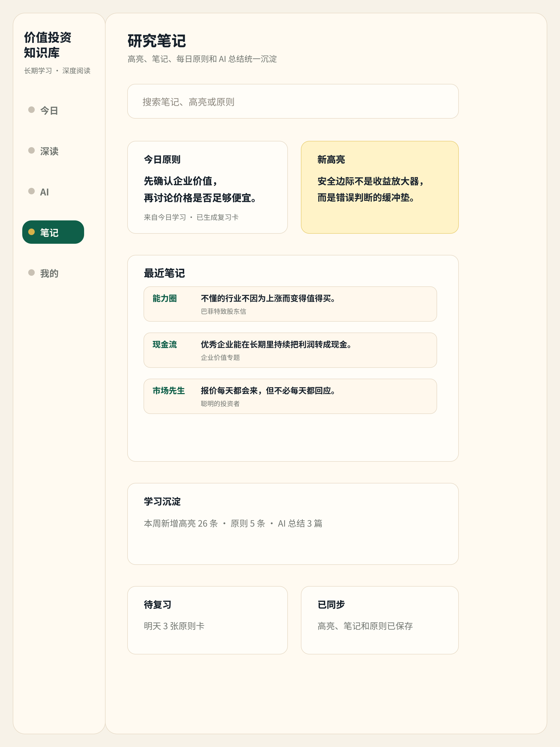Open the 市场先生 note row
The image size is (560, 747).
[x=290, y=397]
